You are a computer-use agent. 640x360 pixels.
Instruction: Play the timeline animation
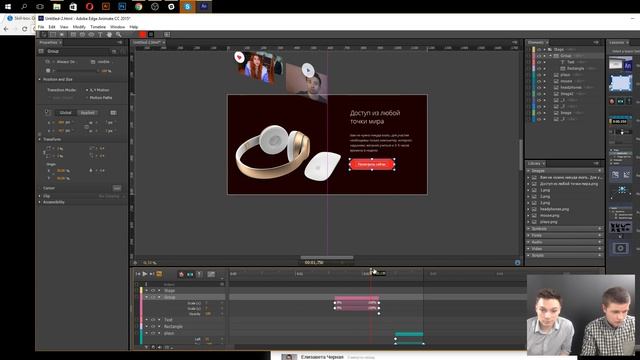point(144,274)
